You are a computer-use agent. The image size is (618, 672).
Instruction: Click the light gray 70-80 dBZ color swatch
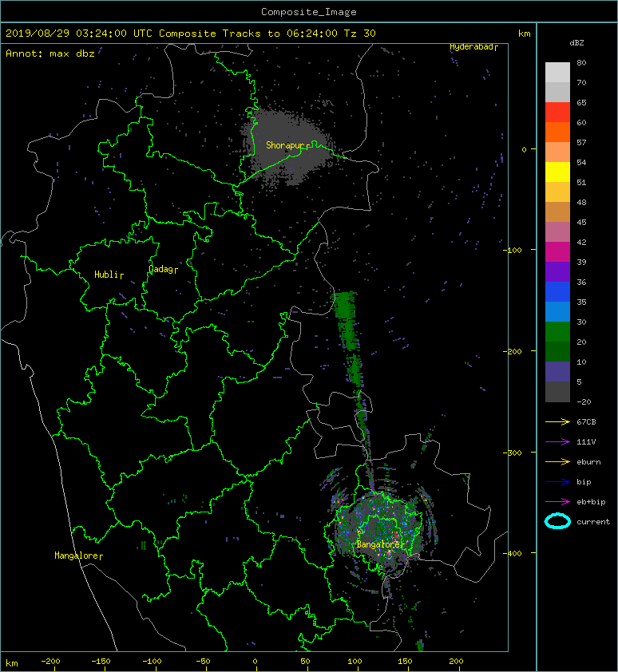pos(557,73)
